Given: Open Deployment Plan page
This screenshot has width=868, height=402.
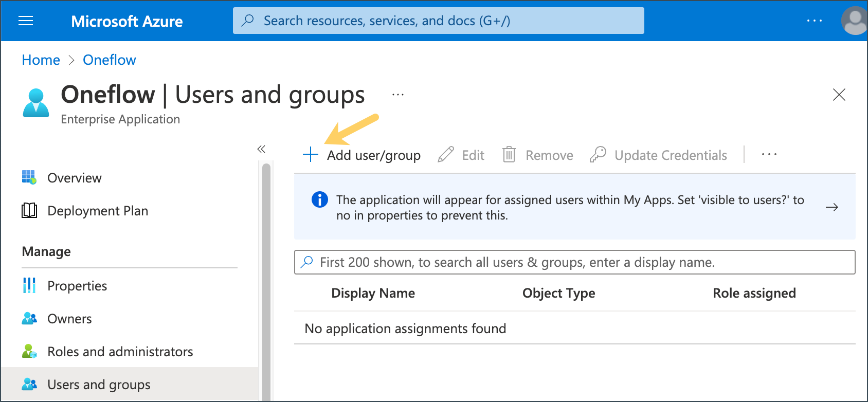Looking at the screenshot, I should pyautogui.click(x=98, y=211).
